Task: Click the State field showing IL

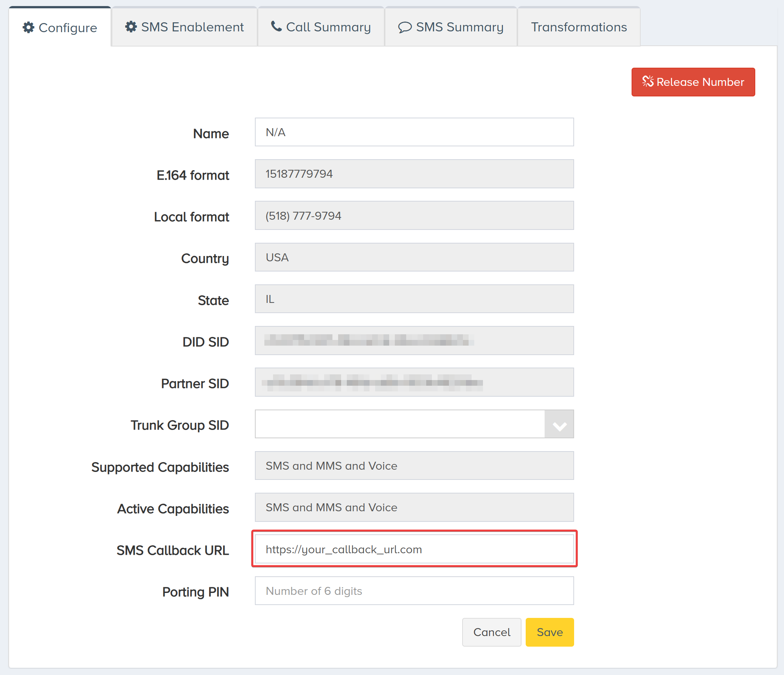Action: coord(414,298)
